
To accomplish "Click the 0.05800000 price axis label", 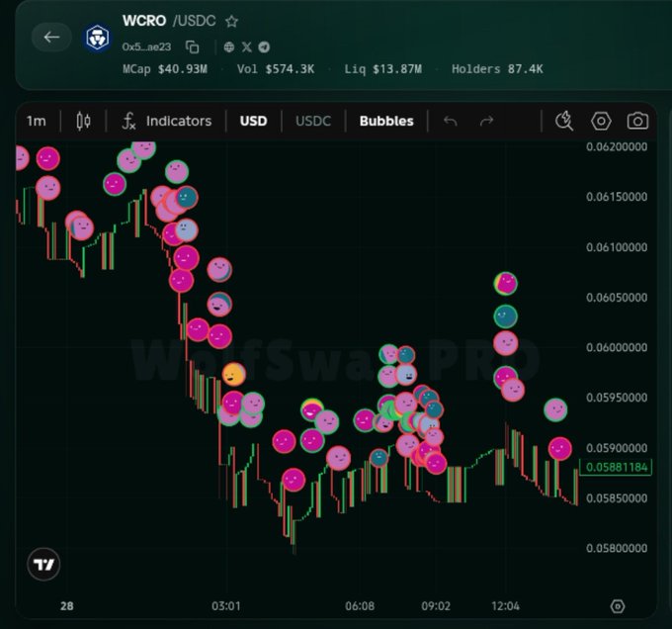I will [x=617, y=548].
